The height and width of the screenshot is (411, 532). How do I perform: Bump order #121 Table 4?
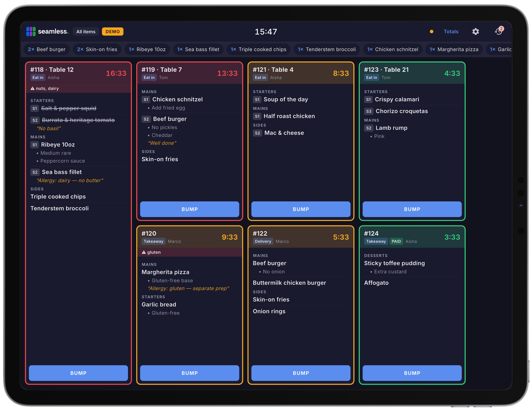[301, 209]
